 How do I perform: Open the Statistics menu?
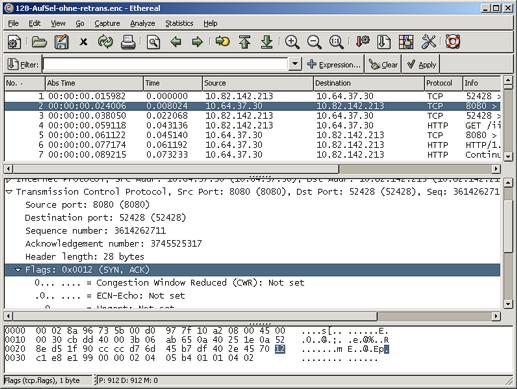(179, 23)
